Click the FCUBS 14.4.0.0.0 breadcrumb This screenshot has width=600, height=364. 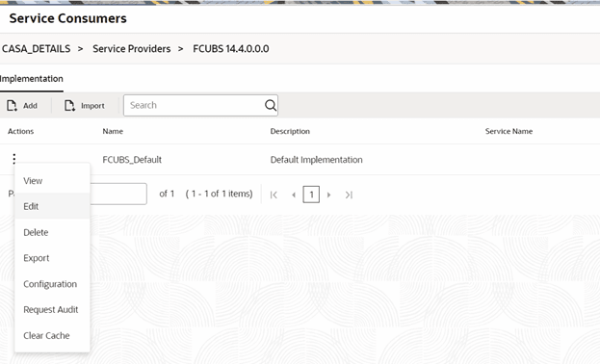point(231,48)
